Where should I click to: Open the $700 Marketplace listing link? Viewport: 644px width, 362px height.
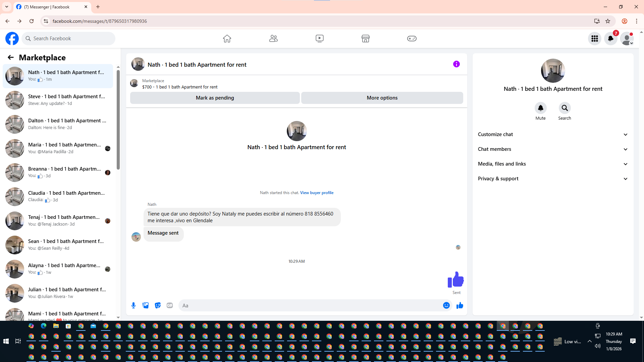[180, 87]
